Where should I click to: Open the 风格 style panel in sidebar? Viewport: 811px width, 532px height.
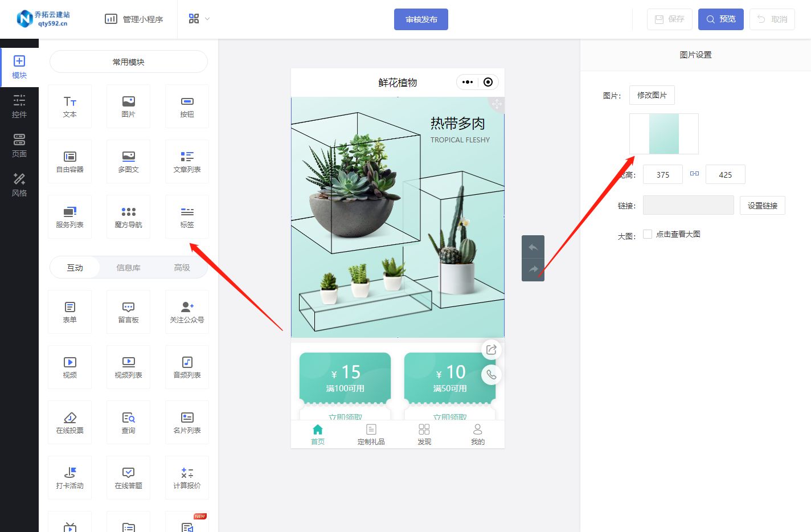tap(19, 184)
